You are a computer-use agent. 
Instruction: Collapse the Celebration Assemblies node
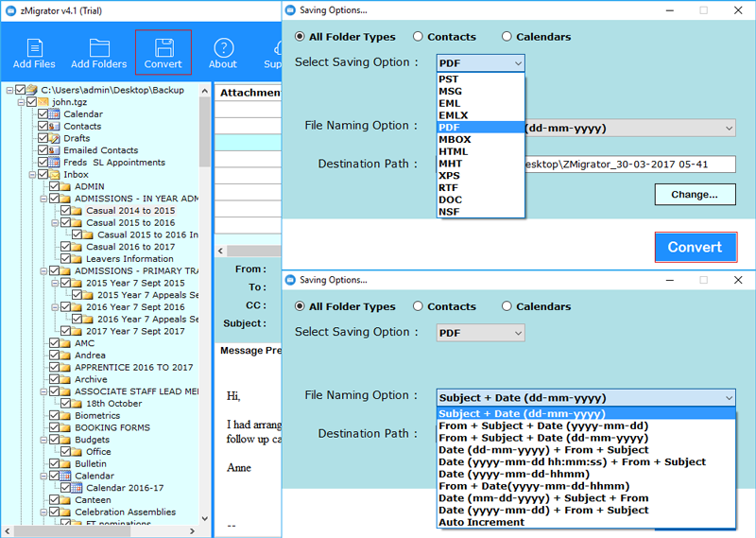pos(43,512)
